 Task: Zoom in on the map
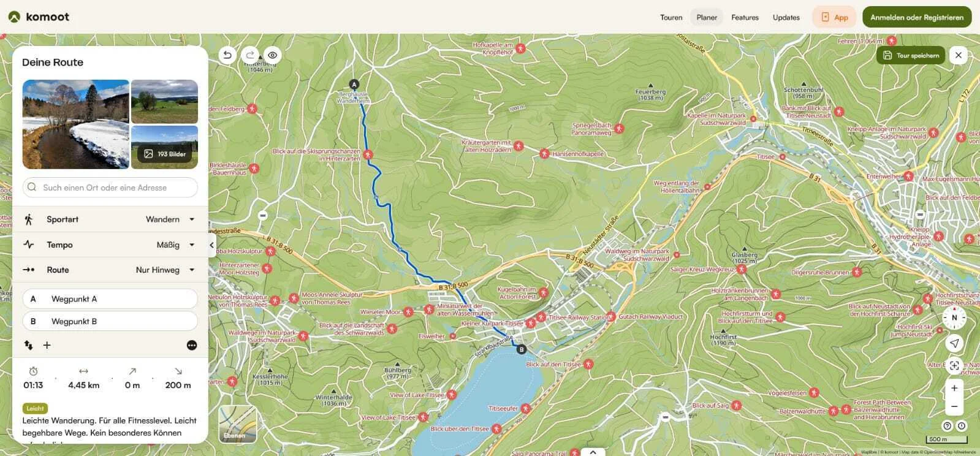[x=954, y=388]
